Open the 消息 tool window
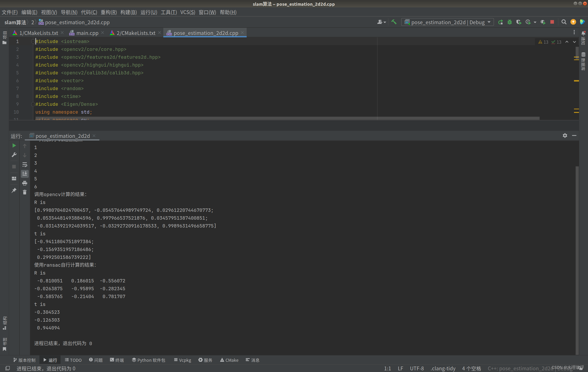This screenshot has width=588, height=372. click(253, 360)
